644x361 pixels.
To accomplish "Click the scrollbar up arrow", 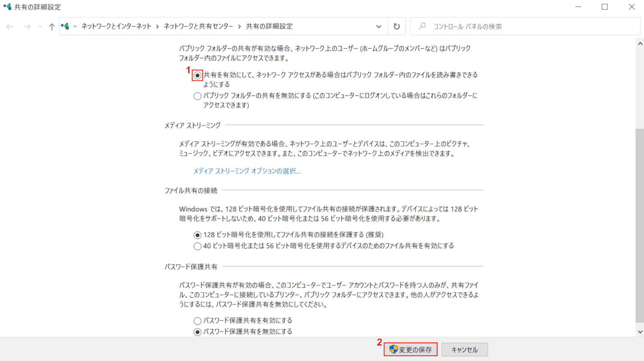I will tap(639, 44).
